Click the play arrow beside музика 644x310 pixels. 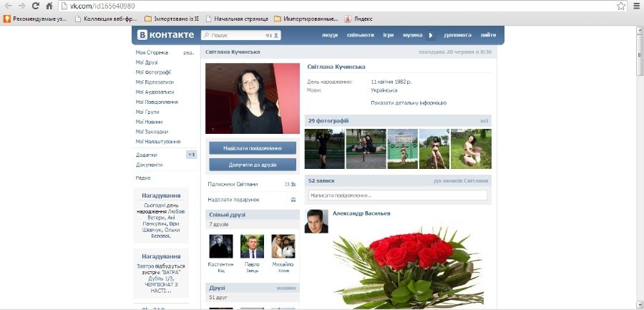coord(431,35)
